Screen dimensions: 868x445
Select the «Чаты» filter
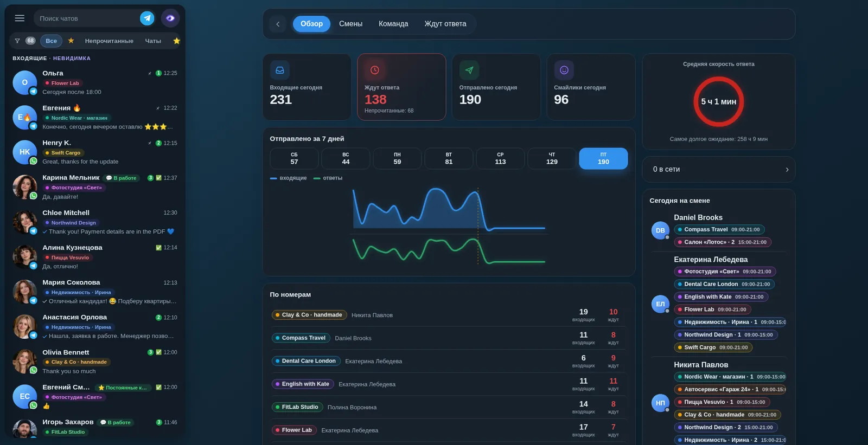[x=153, y=41]
